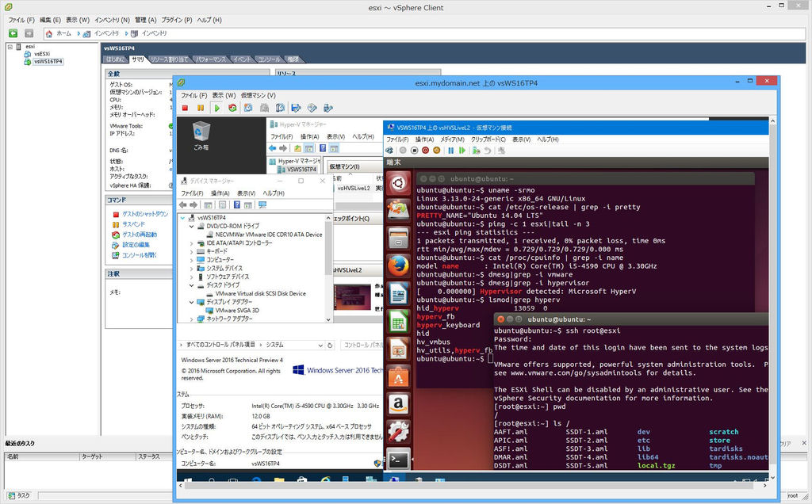Open the 仮想マシン (V) menu in VM console window

pyautogui.click(x=258, y=95)
